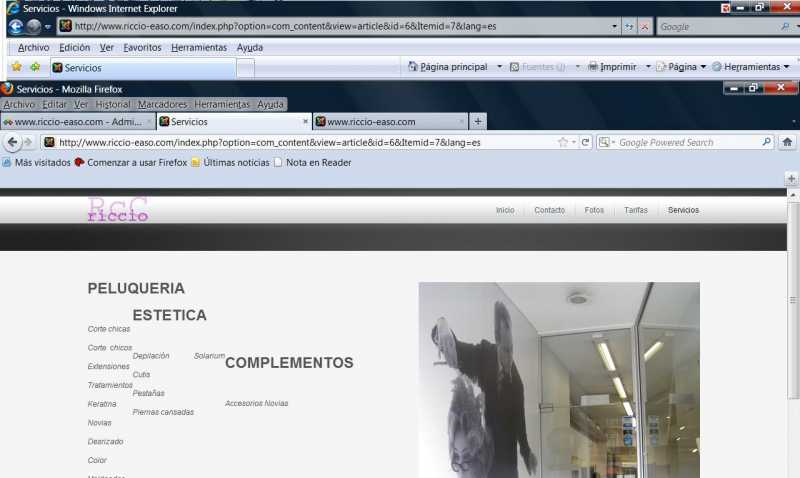Open the Internet Explorer recent pages dropdown arrow

tap(48, 27)
